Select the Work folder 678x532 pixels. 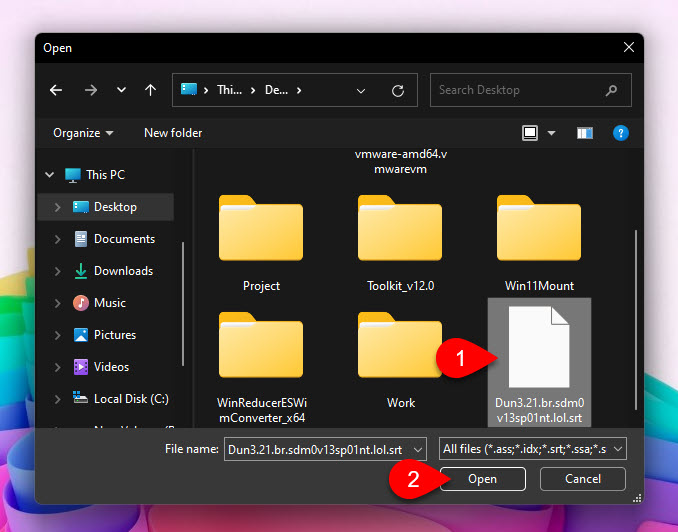[x=400, y=360]
